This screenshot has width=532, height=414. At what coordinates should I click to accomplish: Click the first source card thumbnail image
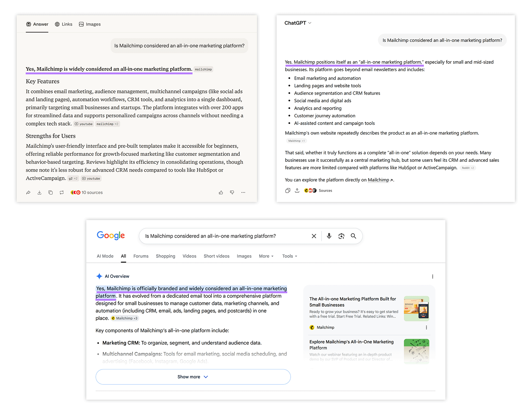pos(417,308)
